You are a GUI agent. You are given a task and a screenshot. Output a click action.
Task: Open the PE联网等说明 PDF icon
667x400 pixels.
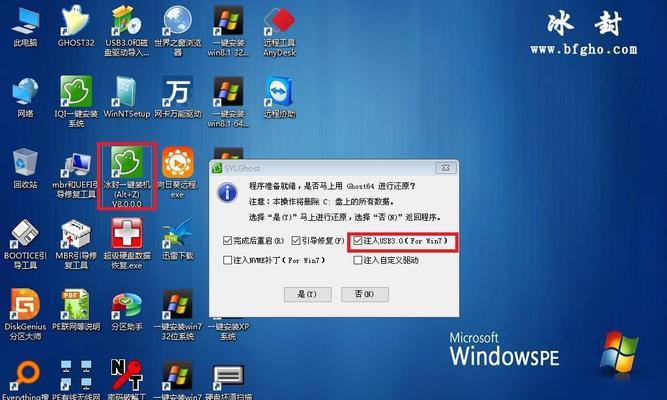click(76, 311)
